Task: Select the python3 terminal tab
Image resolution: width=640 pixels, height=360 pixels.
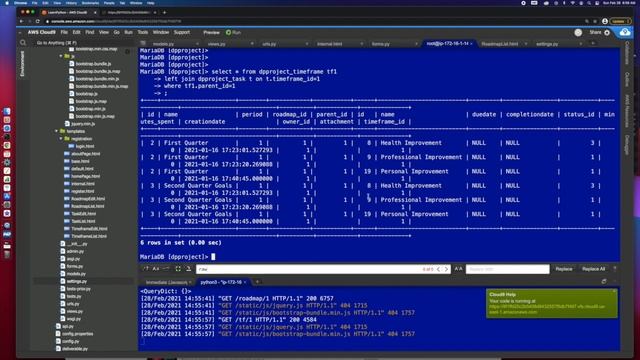Action: [221, 282]
